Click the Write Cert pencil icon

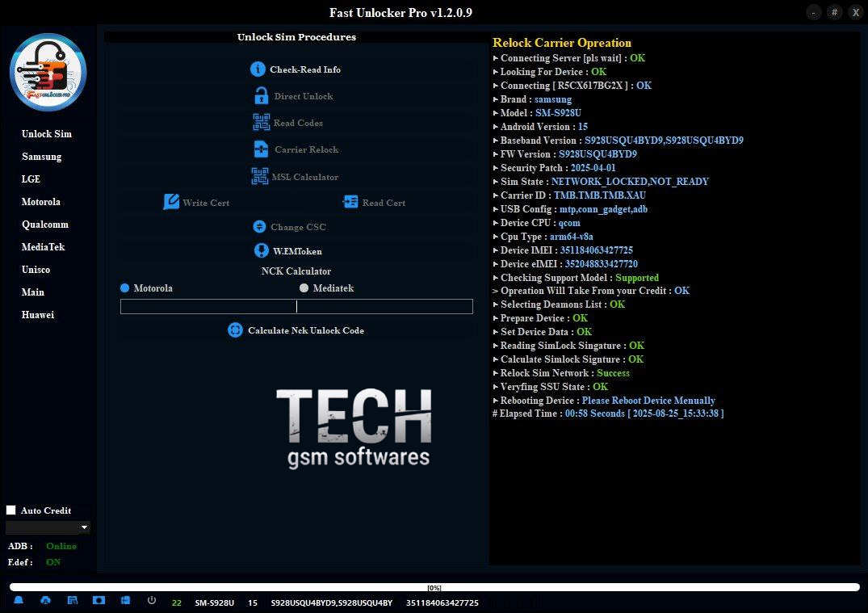[171, 202]
